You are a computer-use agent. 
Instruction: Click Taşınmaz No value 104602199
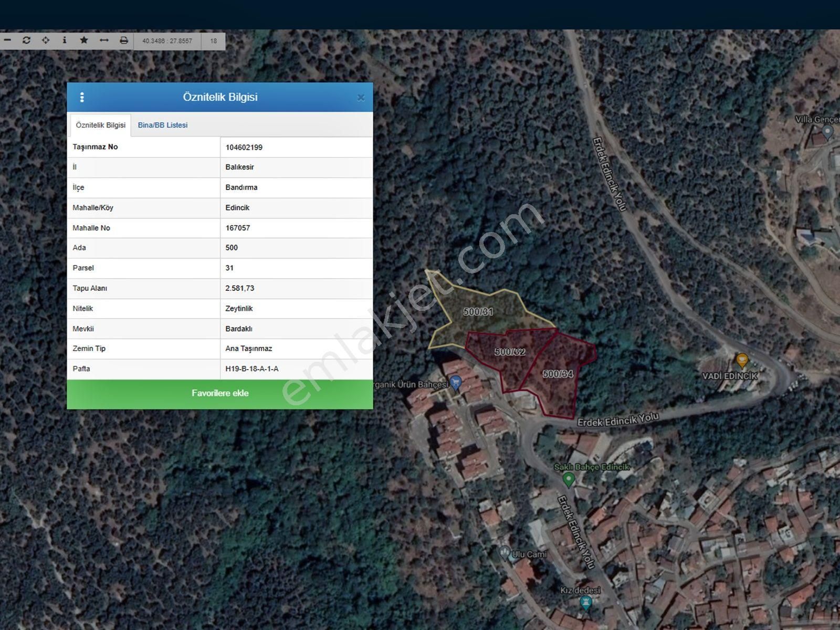coord(244,148)
